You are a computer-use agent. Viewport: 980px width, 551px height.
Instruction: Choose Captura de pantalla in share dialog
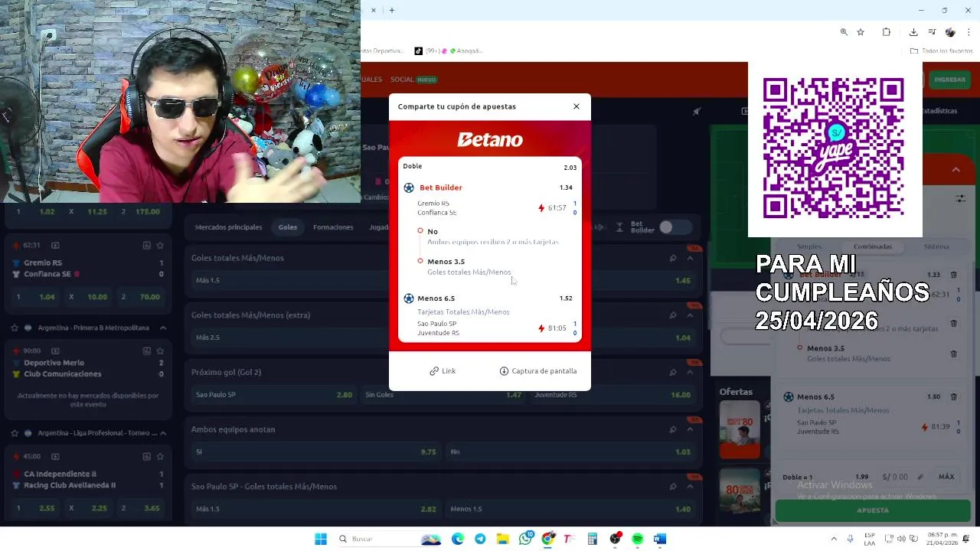[x=538, y=371]
